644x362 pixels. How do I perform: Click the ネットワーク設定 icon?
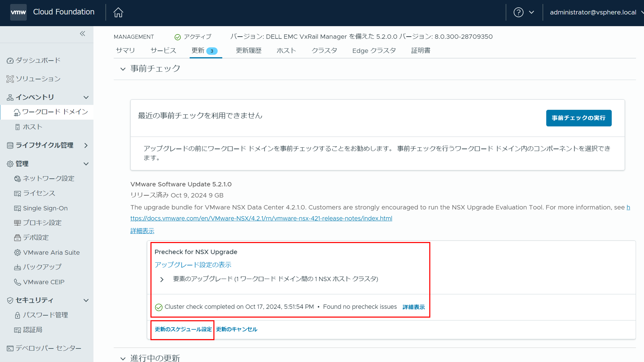click(17, 179)
